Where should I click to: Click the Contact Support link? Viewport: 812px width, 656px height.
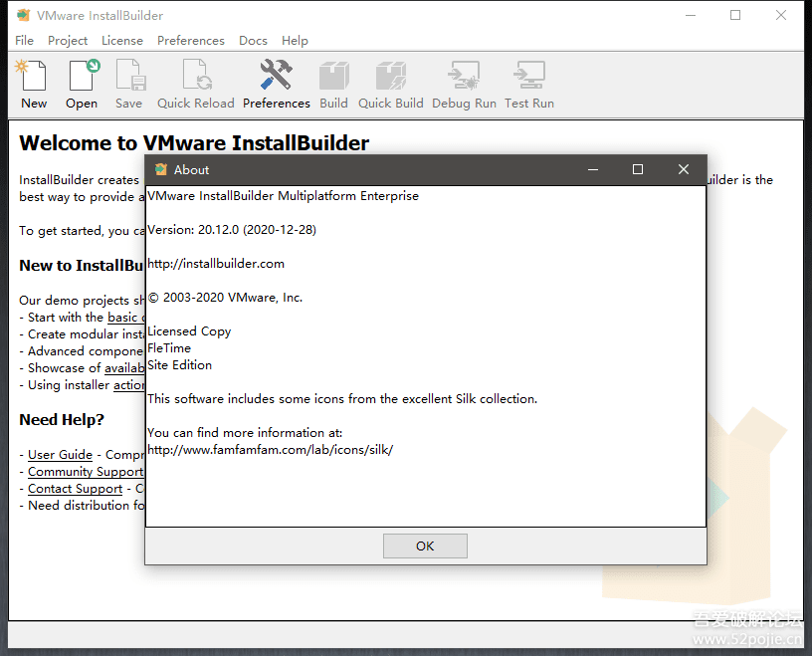pyautogui.click(x=75, y=489)
